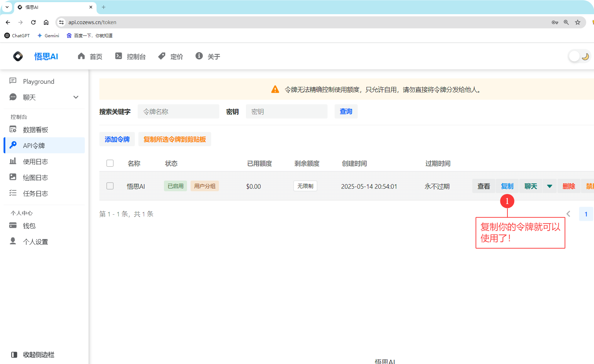
Task: Select the API令牌 sidebar item
Action: 34,145
